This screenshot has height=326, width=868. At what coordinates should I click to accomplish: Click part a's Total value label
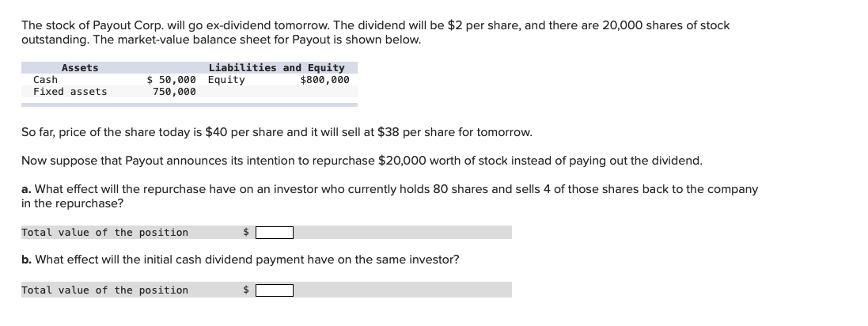point(104,233)
